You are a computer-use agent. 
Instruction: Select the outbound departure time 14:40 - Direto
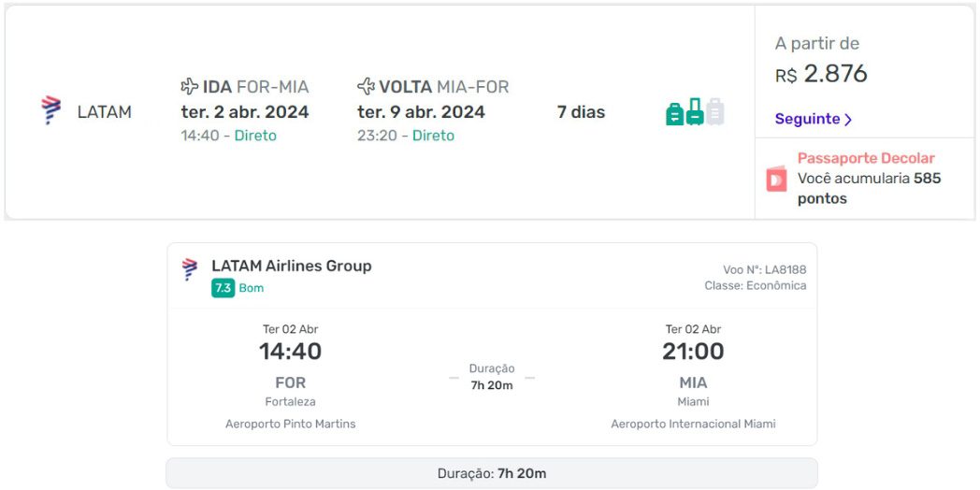(x=229, y=136)
